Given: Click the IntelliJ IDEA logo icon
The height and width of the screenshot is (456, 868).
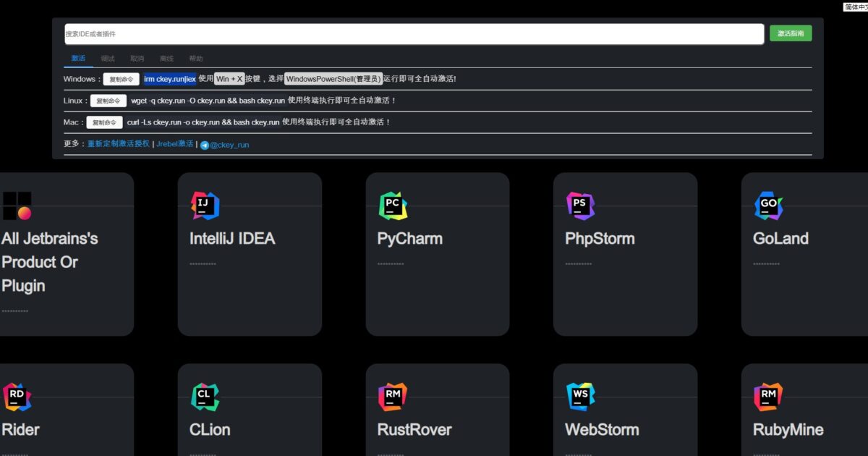Looking at the screenshot, I should (205, 206).
